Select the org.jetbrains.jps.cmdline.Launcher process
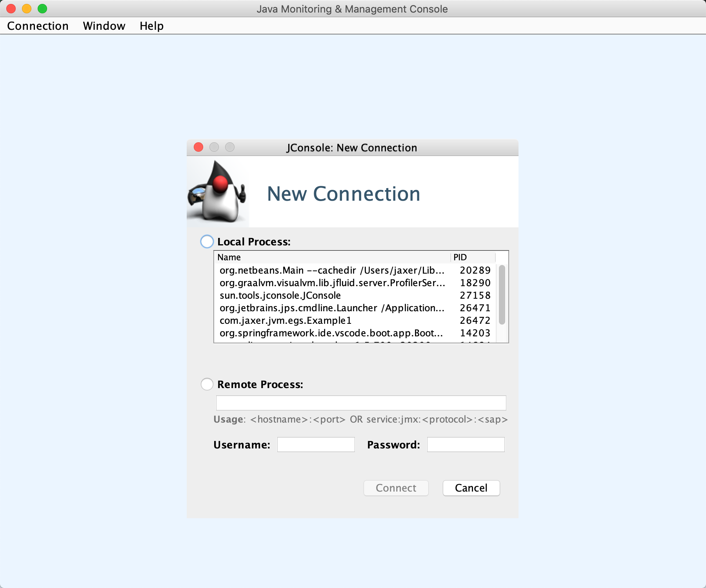Screen dimensions: 706x588 tap(355, 308)
